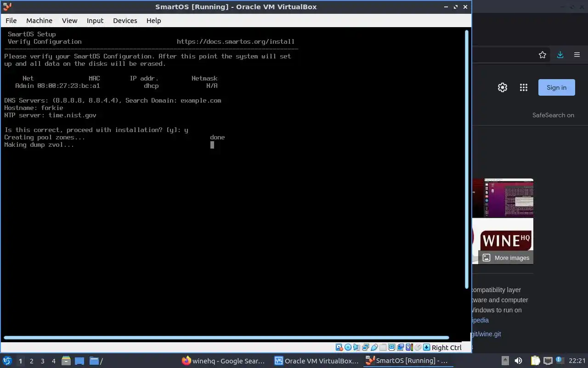
Task: Click the USB devices status icon
Action: [374, 347]
